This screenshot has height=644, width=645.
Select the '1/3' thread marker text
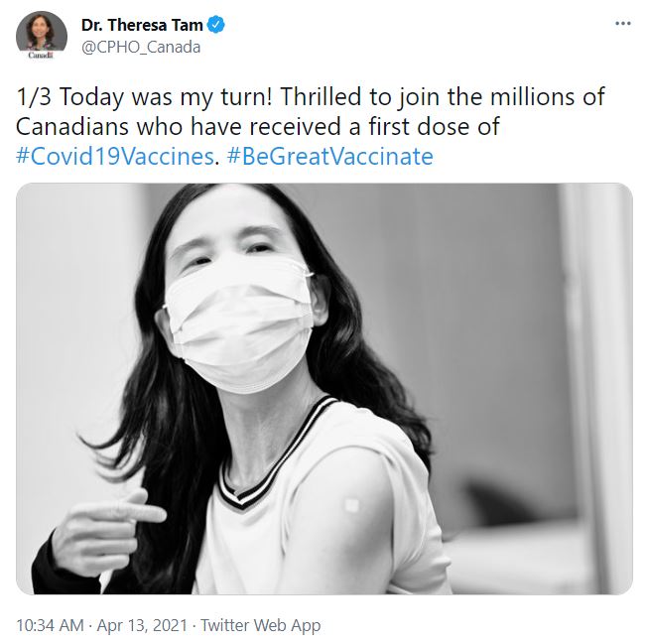click(x=34, y=97)
